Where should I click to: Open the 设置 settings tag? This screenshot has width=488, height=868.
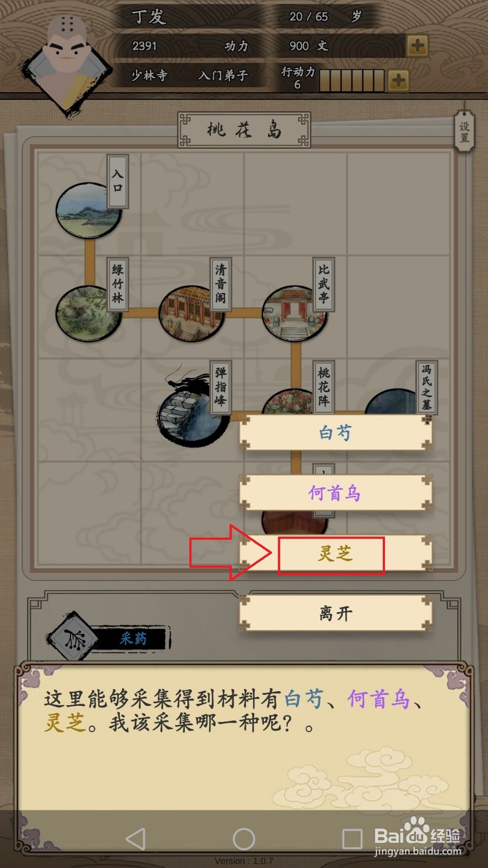[x=465, y=132]
